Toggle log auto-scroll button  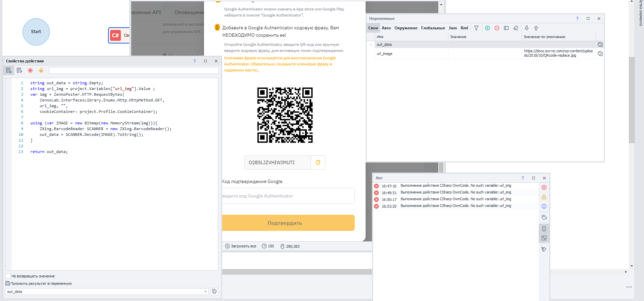coord(544,229)
